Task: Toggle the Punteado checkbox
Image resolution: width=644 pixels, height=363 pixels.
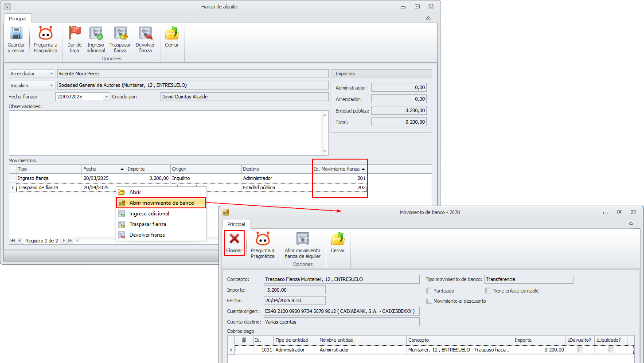Action: pyautogui.click(x=429, y=291)
